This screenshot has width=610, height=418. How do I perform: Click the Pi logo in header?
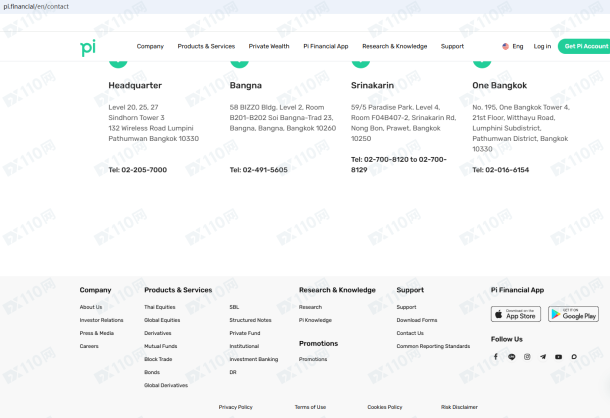point(88,47)
